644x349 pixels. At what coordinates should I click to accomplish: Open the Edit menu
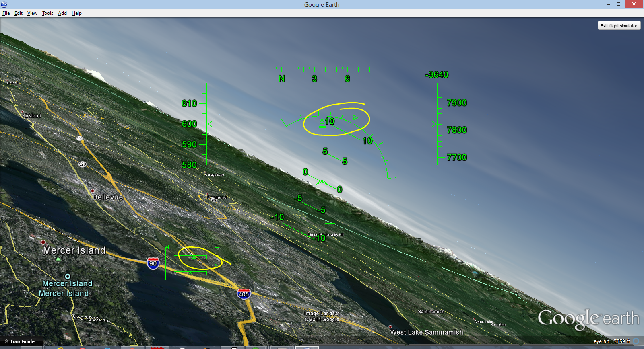pyautogui.click(x=19, y=13)
